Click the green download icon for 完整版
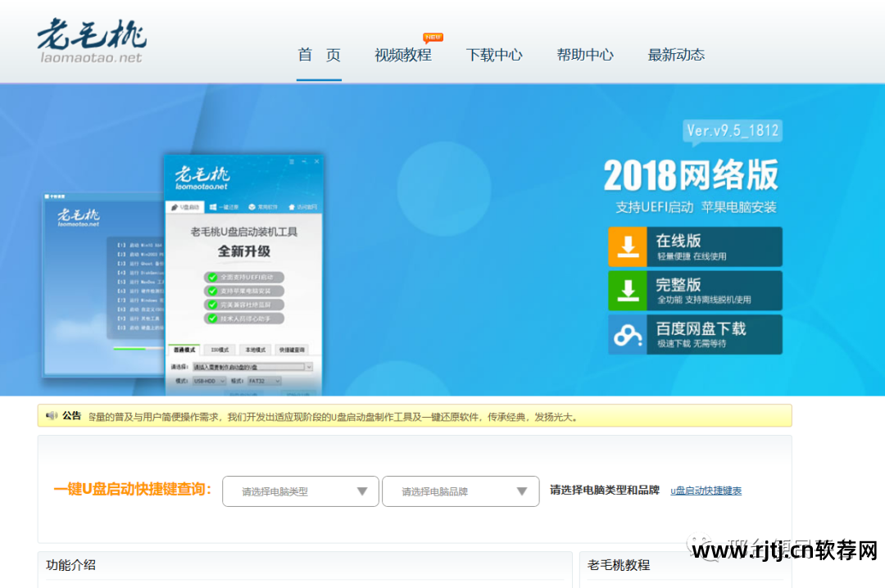 click(x=628, y=291)
